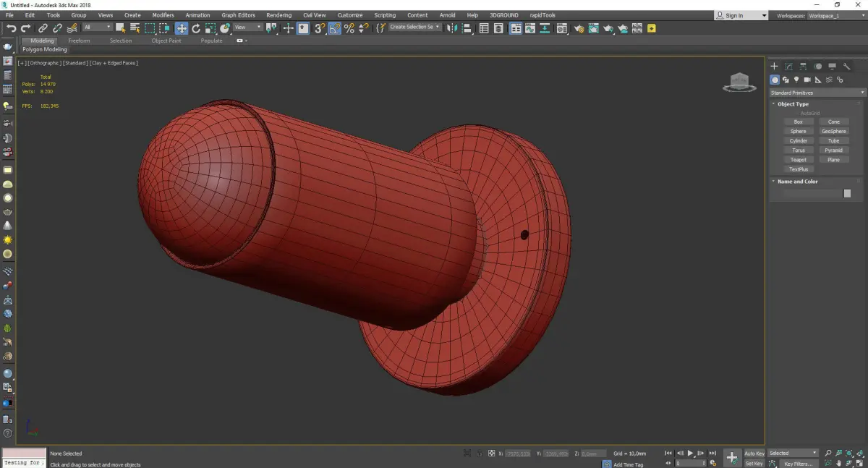Open the Standard Primitives dropdown
Image resolution: width=868 pixels, height=468 pixels.
coord(817,93)
